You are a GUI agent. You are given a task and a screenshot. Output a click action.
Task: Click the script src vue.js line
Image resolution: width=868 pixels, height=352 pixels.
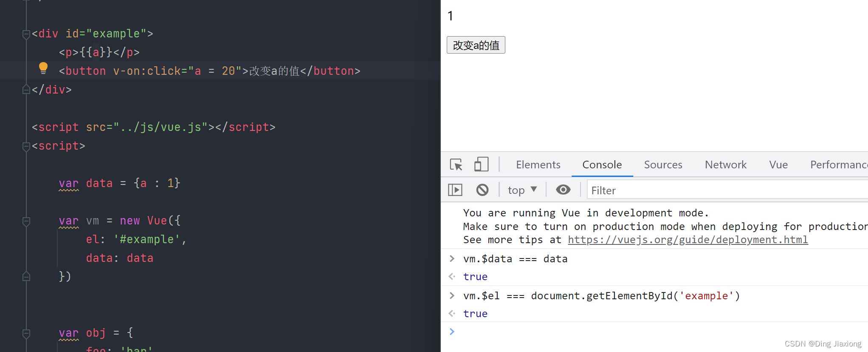point(154,127)
